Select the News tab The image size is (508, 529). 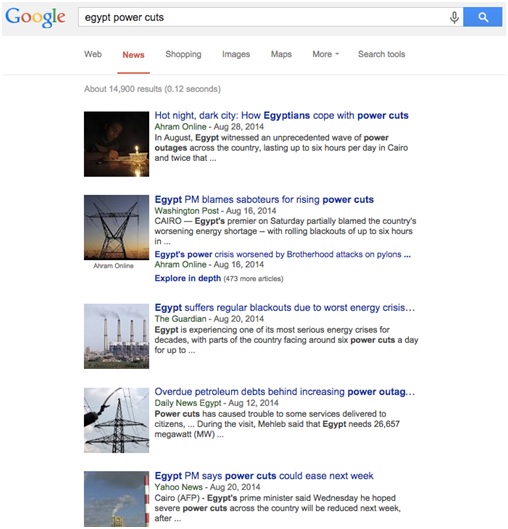(x=133, y=55)
